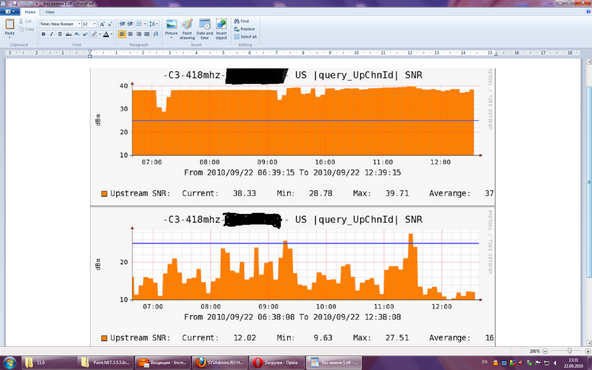Click the Insert object icon
The height and width of the screenshot is (370, 592).
221,24
